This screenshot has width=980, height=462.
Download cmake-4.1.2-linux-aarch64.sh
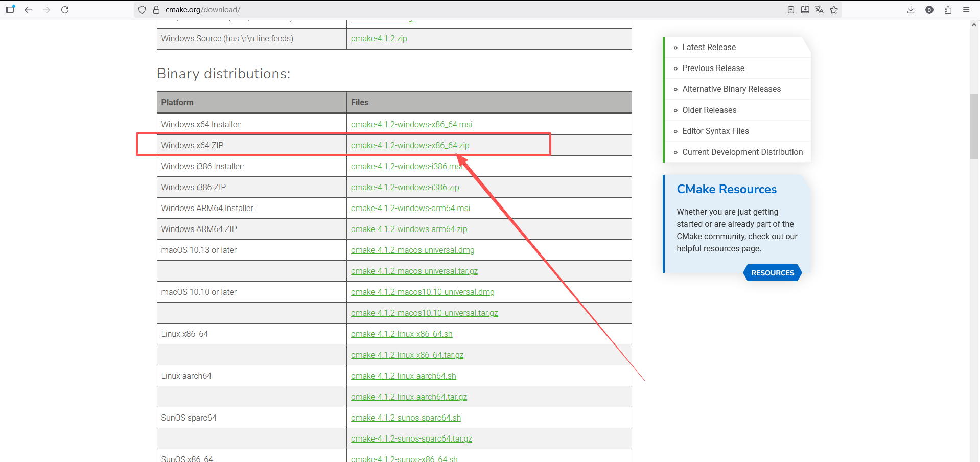point(404,376)
